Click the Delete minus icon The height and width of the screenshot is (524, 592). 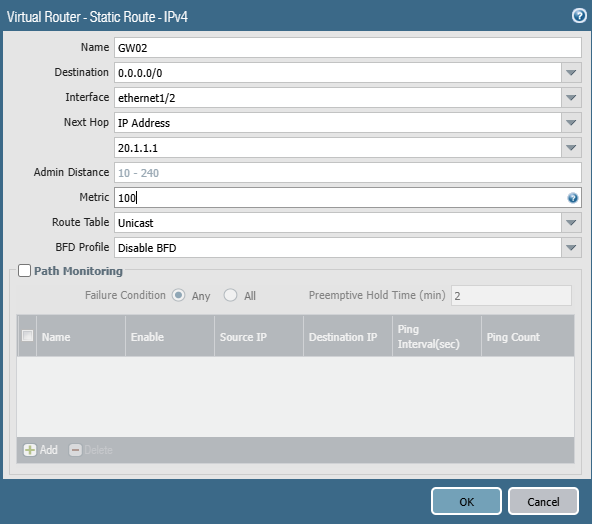pos(75,450)
